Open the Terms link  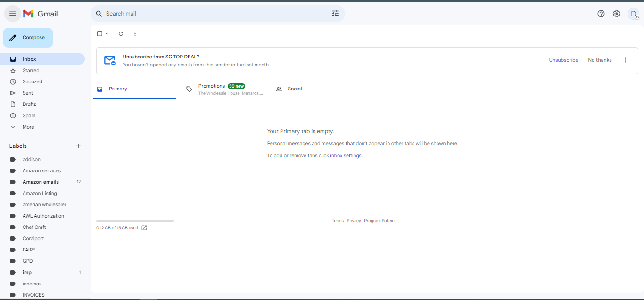point(338,221)
